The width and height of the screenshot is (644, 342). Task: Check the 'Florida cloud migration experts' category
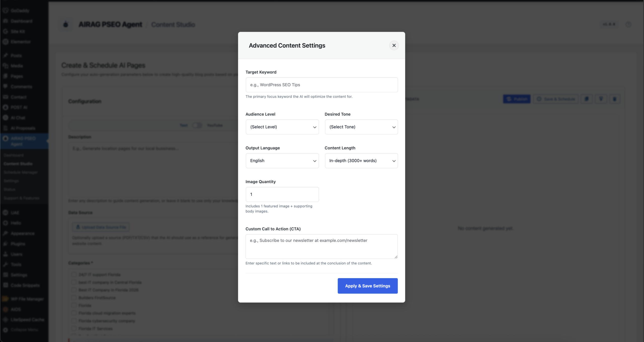point(74,313)
